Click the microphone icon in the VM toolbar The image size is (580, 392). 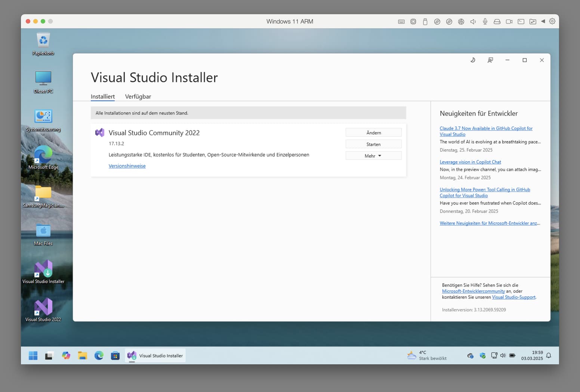click(x=485, y=22)
